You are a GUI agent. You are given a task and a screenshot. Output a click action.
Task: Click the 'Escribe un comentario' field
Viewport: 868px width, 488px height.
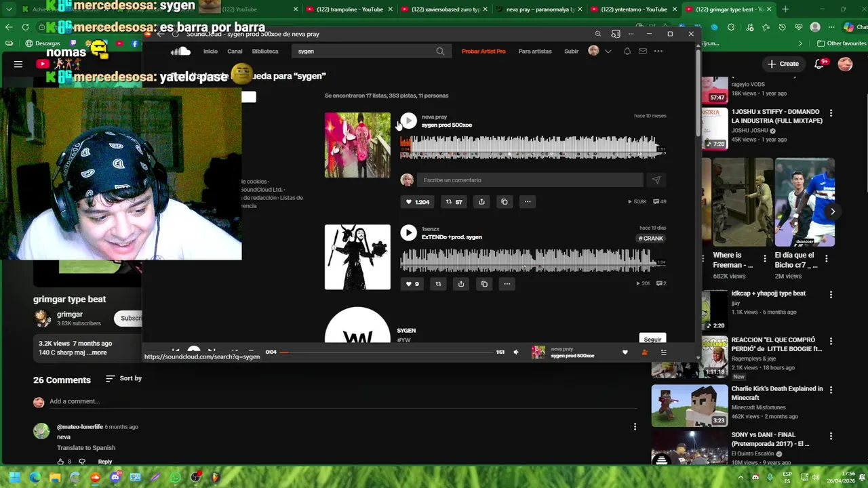click(530, 180)
